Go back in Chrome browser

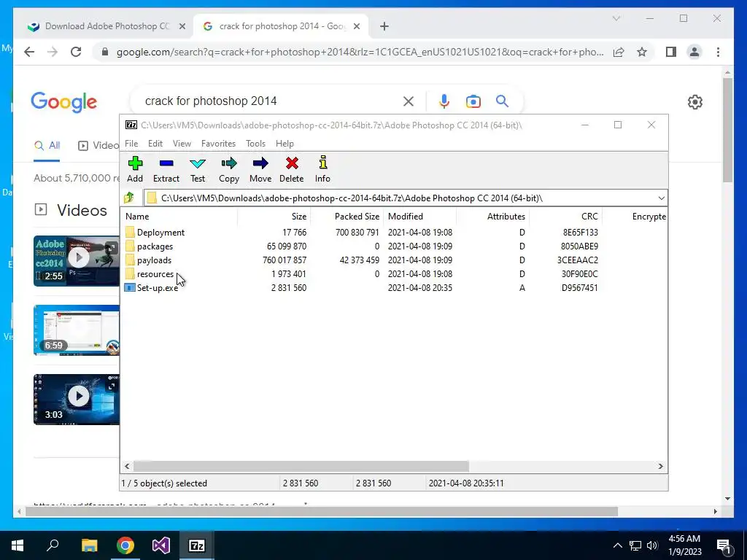tap(29, 52)
